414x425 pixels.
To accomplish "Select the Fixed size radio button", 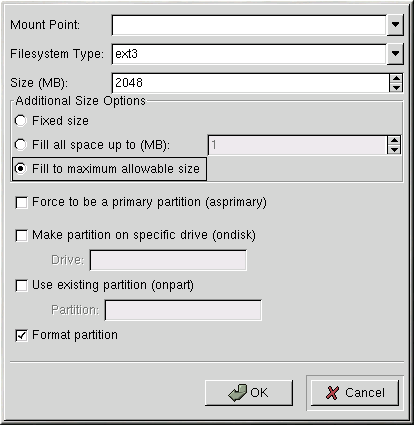I will [x=20, y=121].
